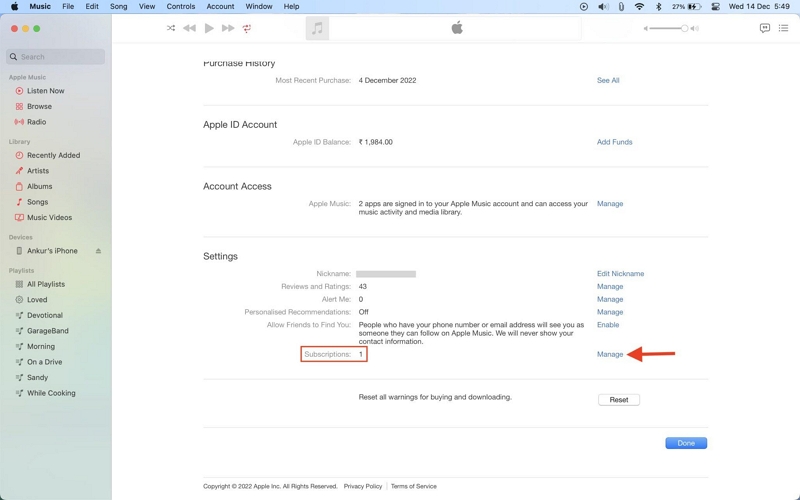Image resolution: width=800 pixels, height=500 pixels.
Task: Open the File menu
Action: (68, 7)
